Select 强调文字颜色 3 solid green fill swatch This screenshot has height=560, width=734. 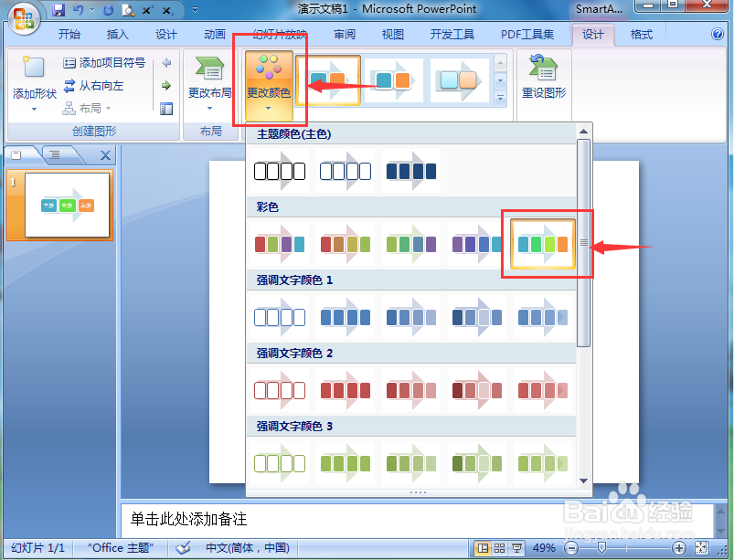[346, 463]
